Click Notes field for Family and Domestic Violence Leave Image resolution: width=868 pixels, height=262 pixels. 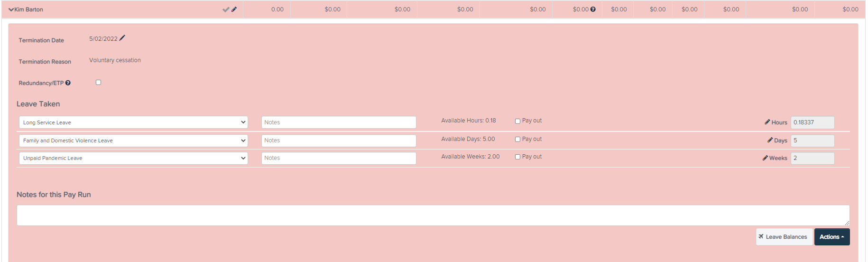[x=339, y=140]
